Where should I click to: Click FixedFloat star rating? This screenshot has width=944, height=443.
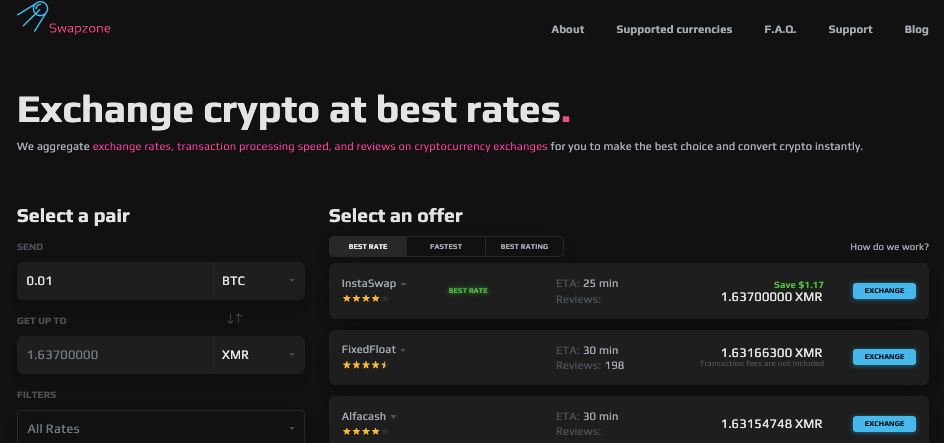[365, 364]
